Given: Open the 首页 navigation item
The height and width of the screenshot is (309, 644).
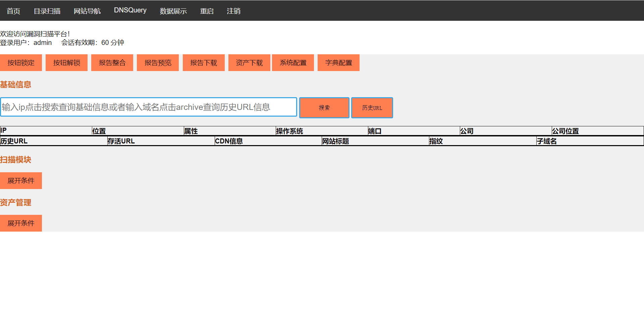Looking at the screenshot, I should pyautogui.click(x=13, y=11).
